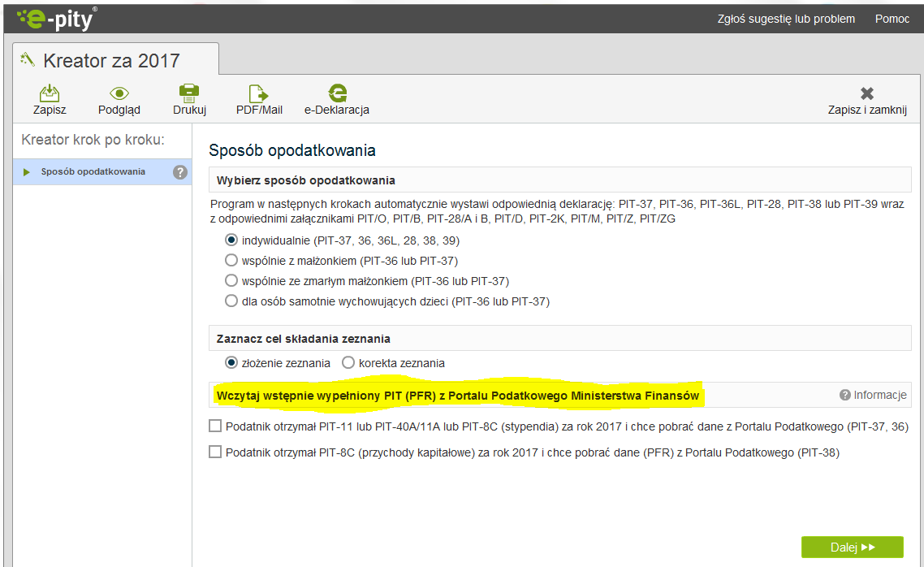Open Pomoc in the top bar

892,19
